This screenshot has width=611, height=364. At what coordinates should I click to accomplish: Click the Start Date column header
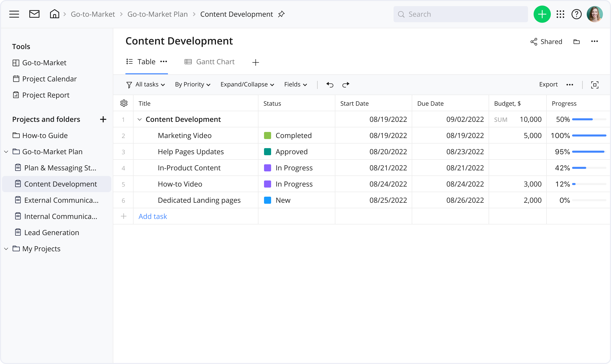(373, 103)
